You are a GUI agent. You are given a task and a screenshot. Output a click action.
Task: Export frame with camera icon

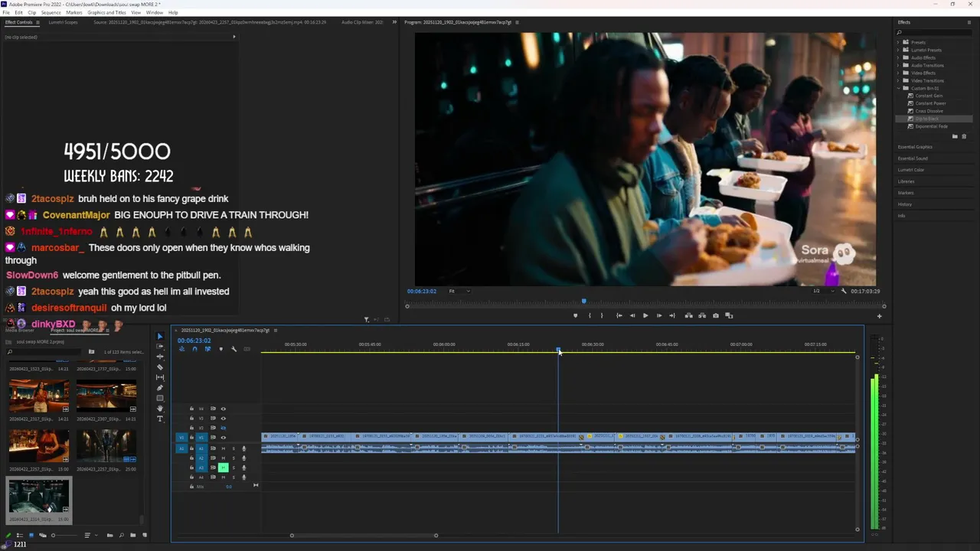pyautogui.click(x=716, y=315)
